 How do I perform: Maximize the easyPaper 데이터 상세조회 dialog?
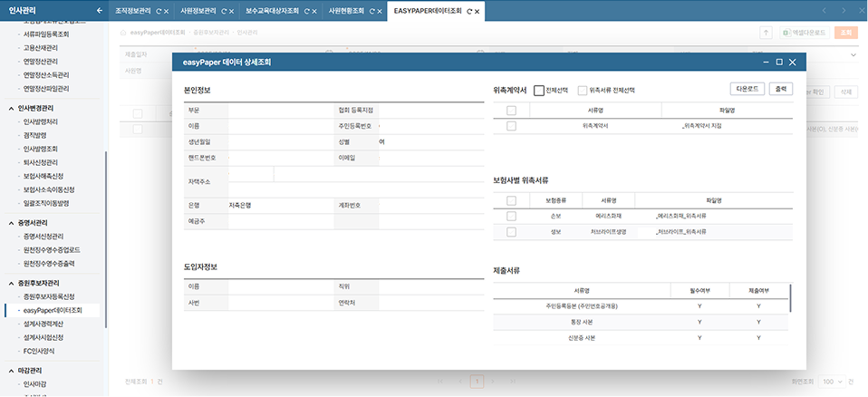click(778, 63)
